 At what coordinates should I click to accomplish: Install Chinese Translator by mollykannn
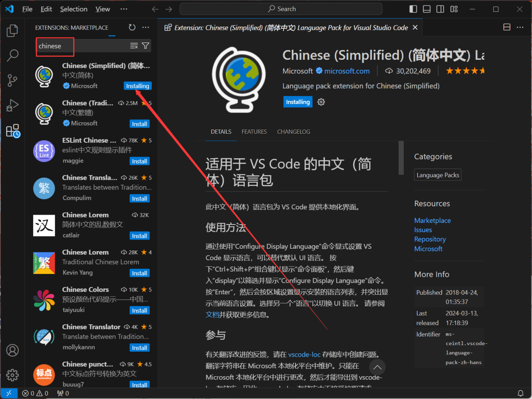pyautogui.click(x=140, y=348)
